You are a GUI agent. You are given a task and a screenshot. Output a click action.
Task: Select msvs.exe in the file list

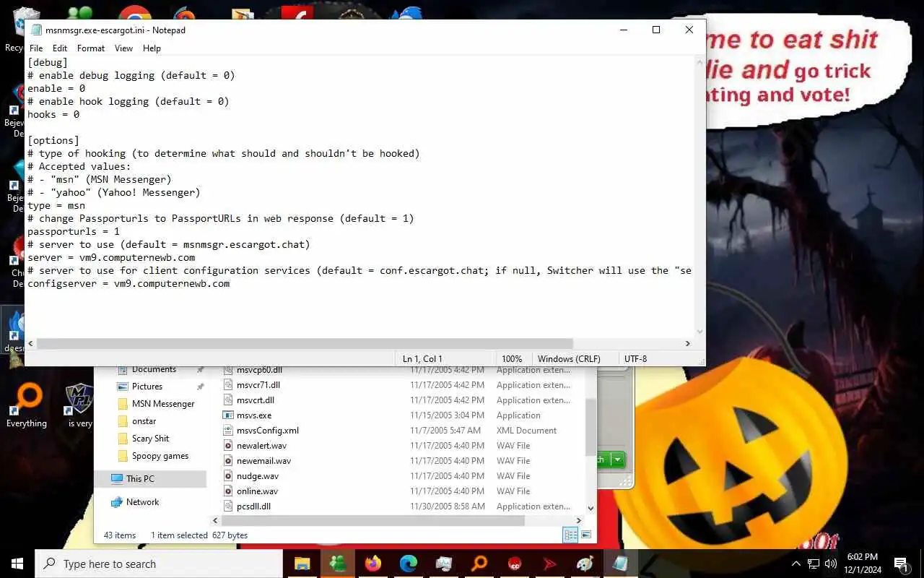click(254, 415)
